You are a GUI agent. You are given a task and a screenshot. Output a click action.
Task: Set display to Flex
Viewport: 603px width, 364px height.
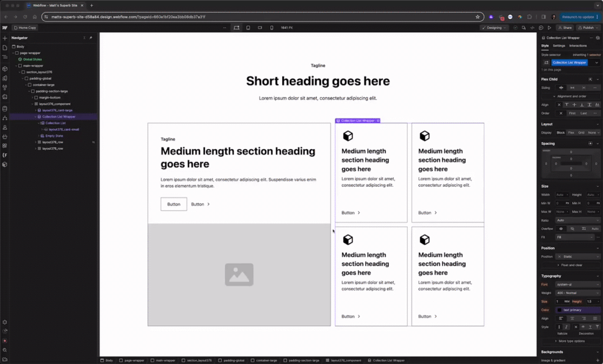(x=571, y=133)
